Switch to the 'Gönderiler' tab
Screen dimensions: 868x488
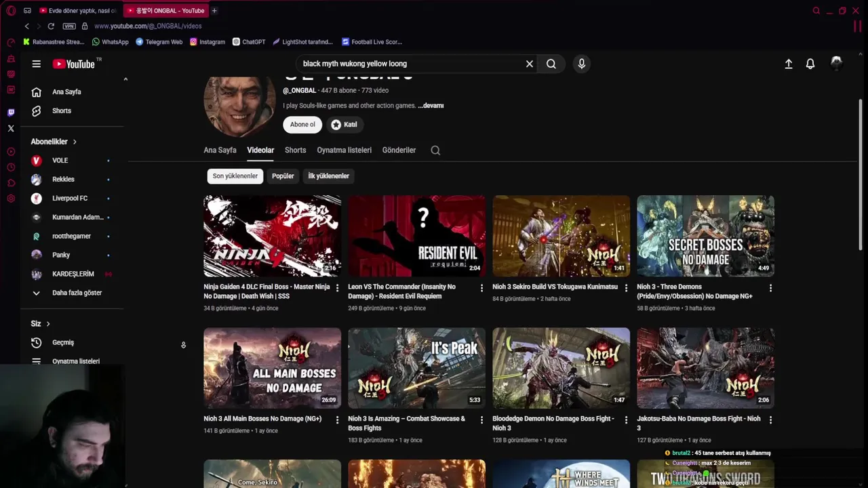pos(399,150)
